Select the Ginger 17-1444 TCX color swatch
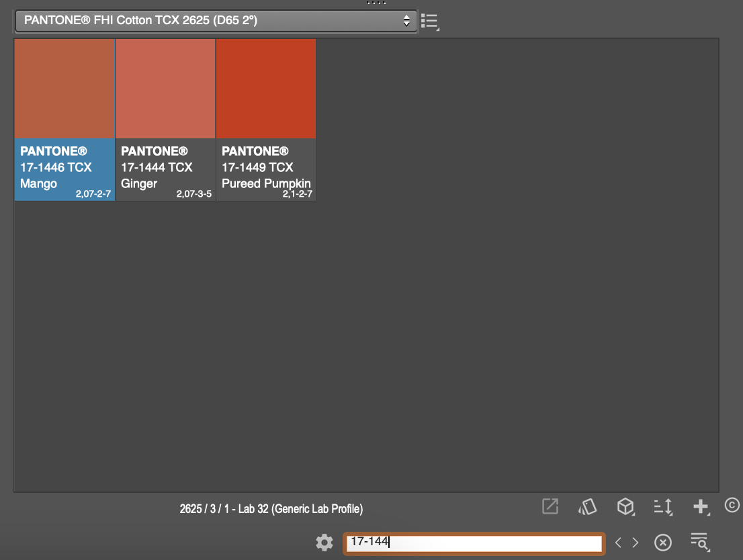The height and width of the screenshot is (560, 743). pos(165,89)
